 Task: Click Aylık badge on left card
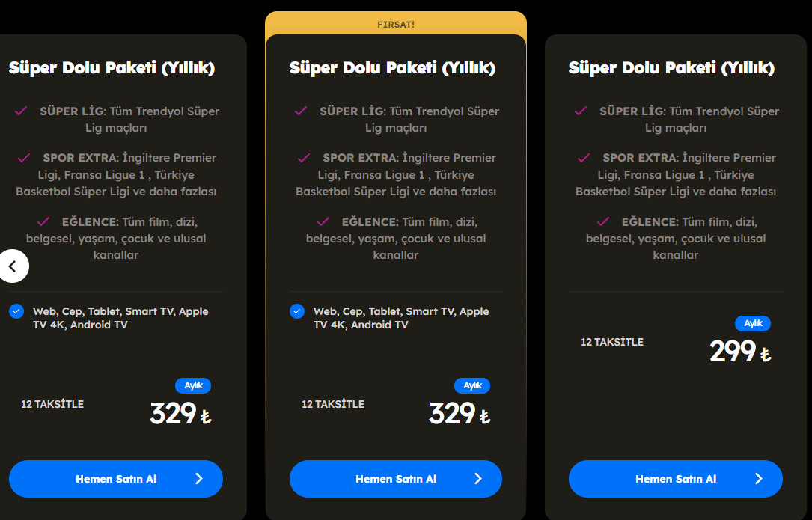(193, 385)
